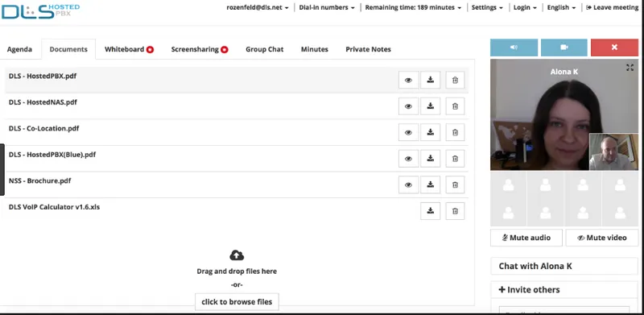Preview DLS - HostedPBX(Blue).pdf with eye icon
The image size is (644, 315).
tap(408, 159)
